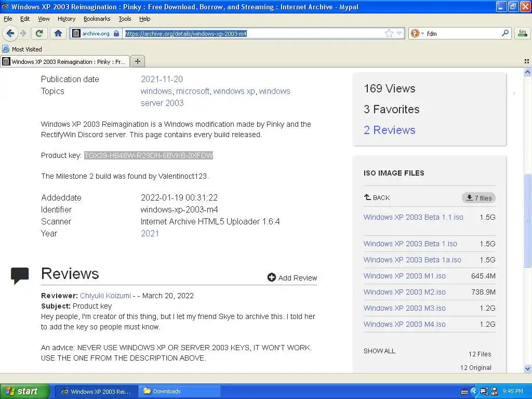532x399 pixels.
Task: Open the 'microsoft' topic link
Action: 192,91
